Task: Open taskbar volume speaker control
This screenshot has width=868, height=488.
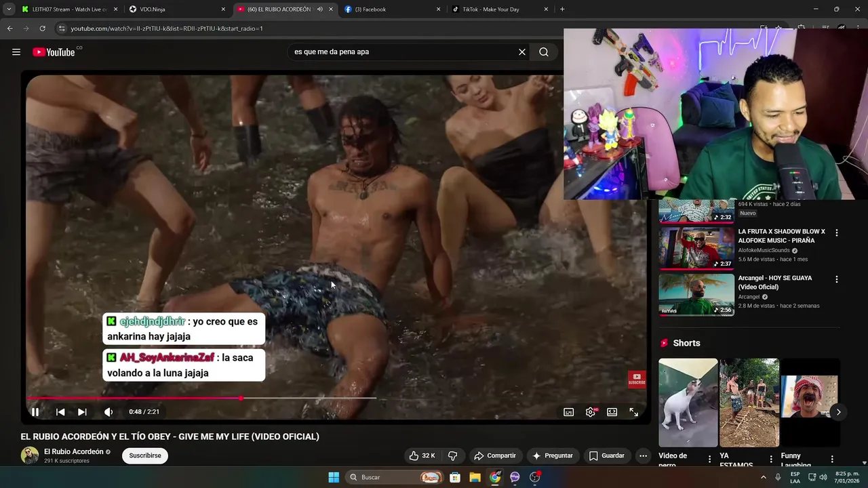Action: coord(823,477)
